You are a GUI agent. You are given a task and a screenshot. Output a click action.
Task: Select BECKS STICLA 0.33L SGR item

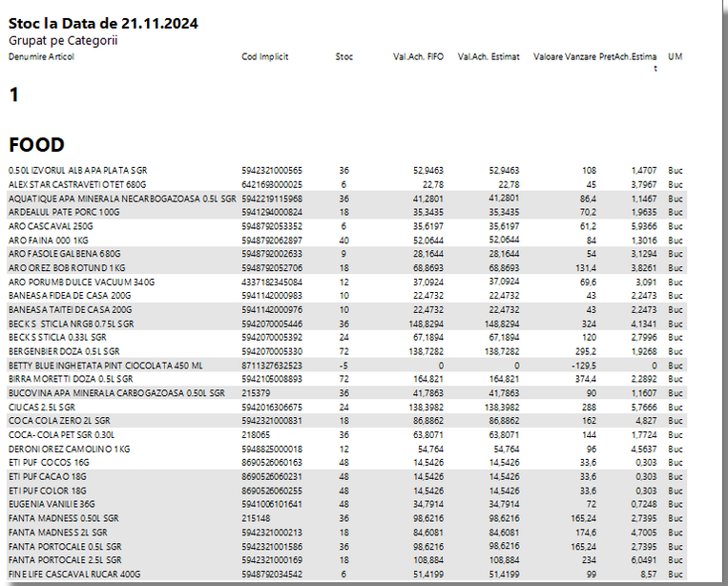(57, 338)
